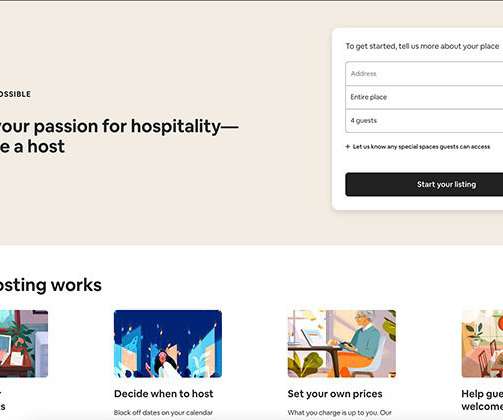This screenshot has width=503, height=420.
Task: Focus the Address input field
Action: click(424, 74)
